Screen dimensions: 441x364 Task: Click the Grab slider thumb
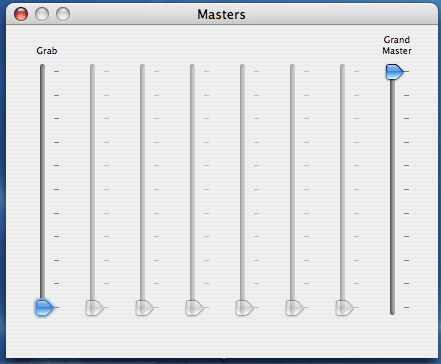(44, 307)
